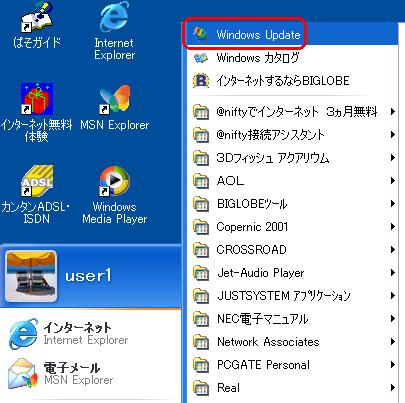Open the NEC電子マニュアル folder entry
Screen dimensions: 405x403
293,319
